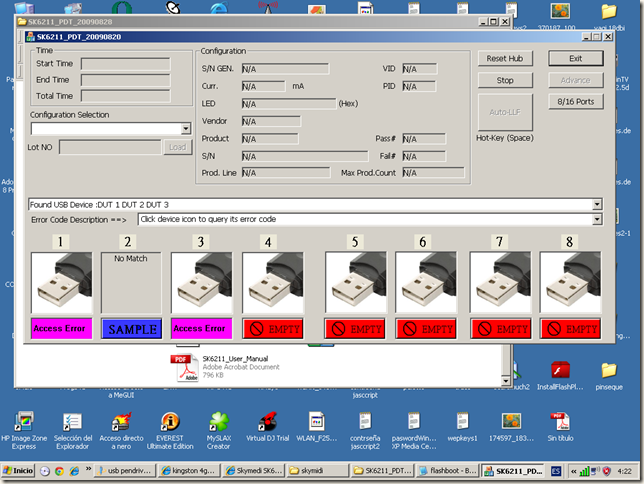Click the Max Prod.Count field
Viewport: 644px width, 484px height.
tap(433, 173)
